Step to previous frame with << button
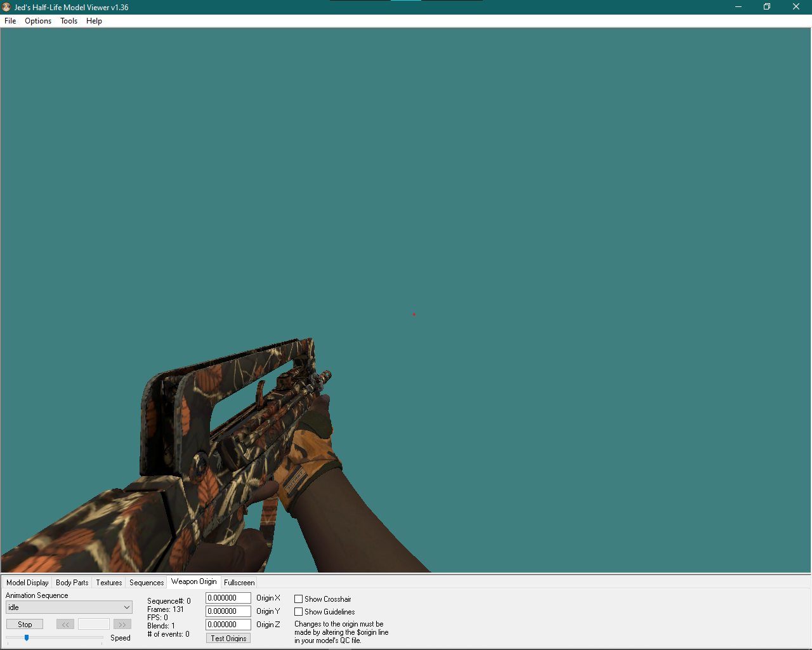This screenshot has height=650, width=812. tap(65, 625)
